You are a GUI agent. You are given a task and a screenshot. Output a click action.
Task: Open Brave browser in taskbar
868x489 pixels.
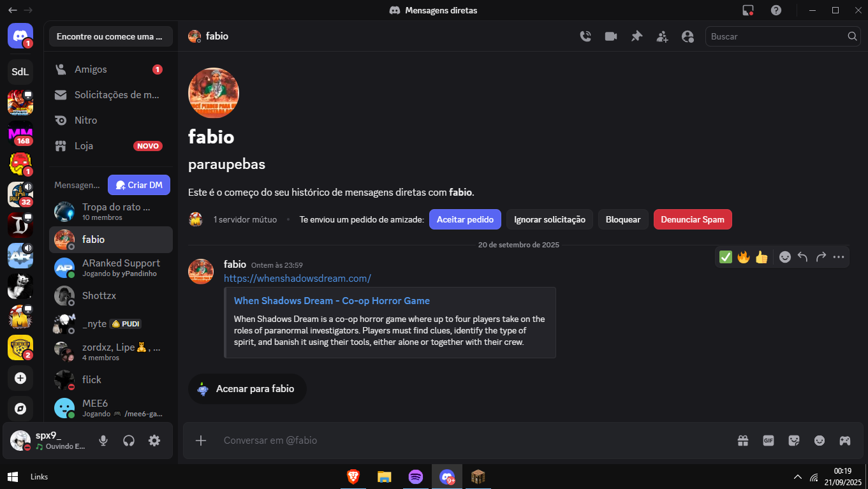click(x=353, y=476)
